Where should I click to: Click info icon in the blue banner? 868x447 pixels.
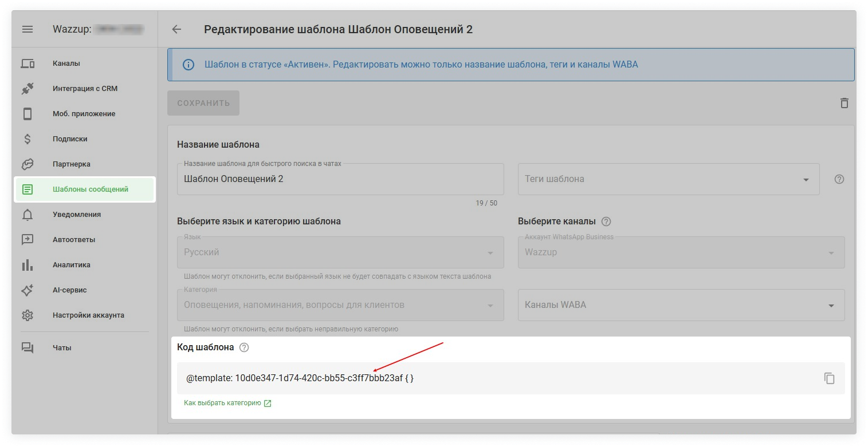(x=188, y=65)
